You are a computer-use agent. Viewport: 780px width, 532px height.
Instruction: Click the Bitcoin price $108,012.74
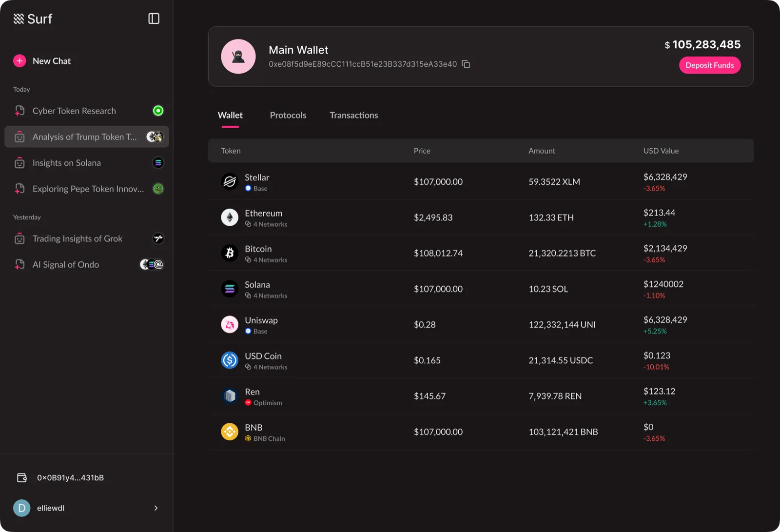click(x=438, y=253)
